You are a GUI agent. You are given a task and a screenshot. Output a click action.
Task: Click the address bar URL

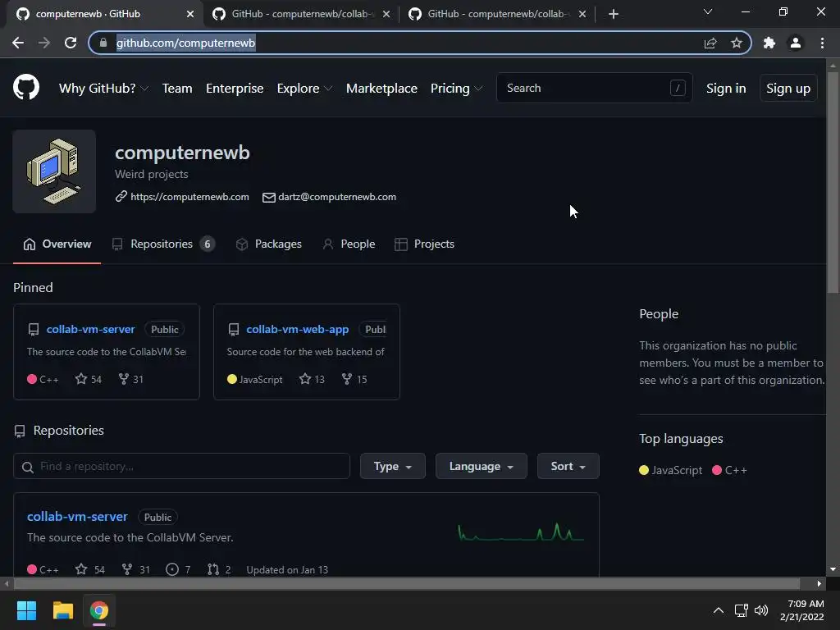(185, 43)
